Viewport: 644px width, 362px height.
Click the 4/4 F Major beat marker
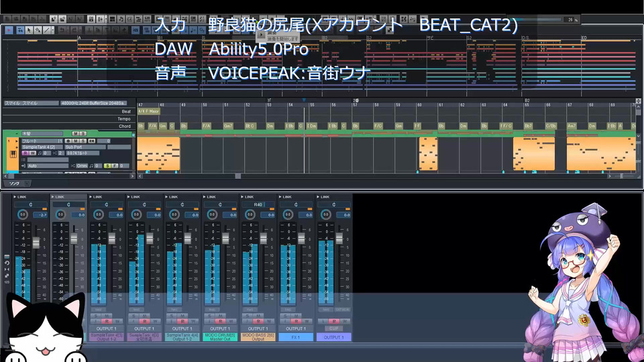pyautogui.click(x=149, y=111)
